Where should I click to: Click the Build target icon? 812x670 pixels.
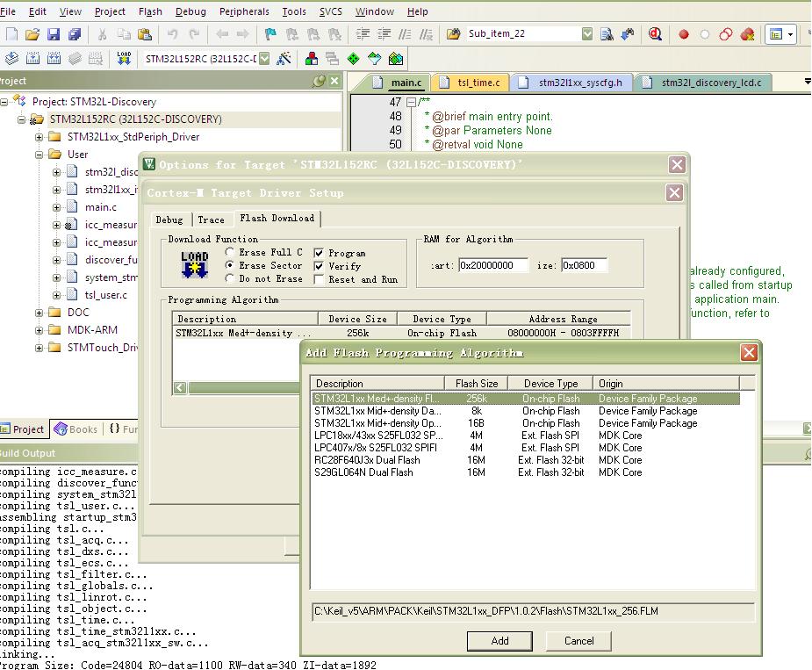[32, 59]
